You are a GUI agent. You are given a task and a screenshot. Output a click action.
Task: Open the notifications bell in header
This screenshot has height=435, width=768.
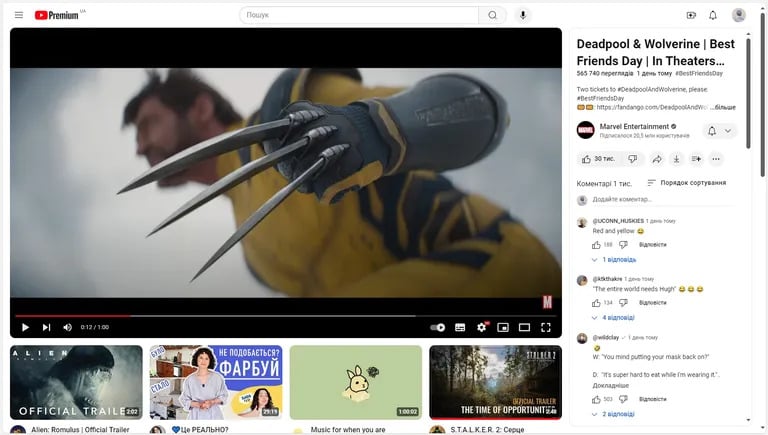point(713,15)
